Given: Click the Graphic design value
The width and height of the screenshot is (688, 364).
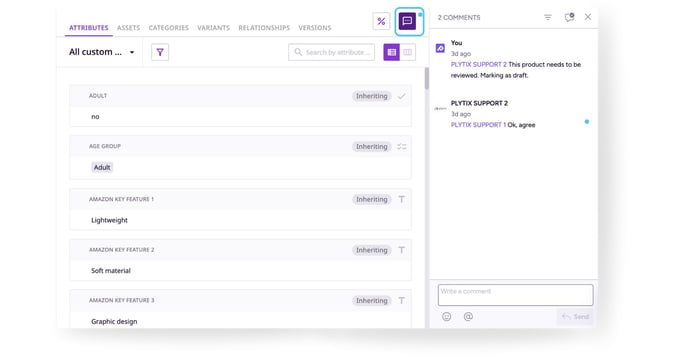Looking at the screenshot, I should point(114,321).
